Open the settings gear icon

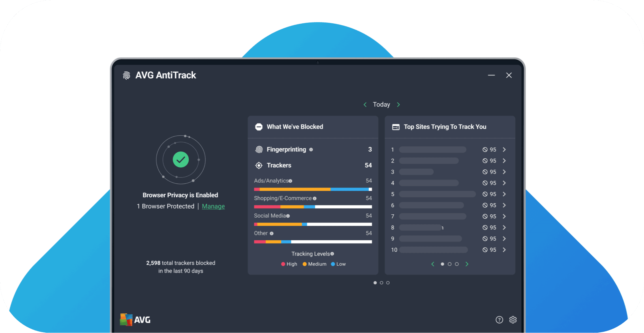click(x=513, y=320)
